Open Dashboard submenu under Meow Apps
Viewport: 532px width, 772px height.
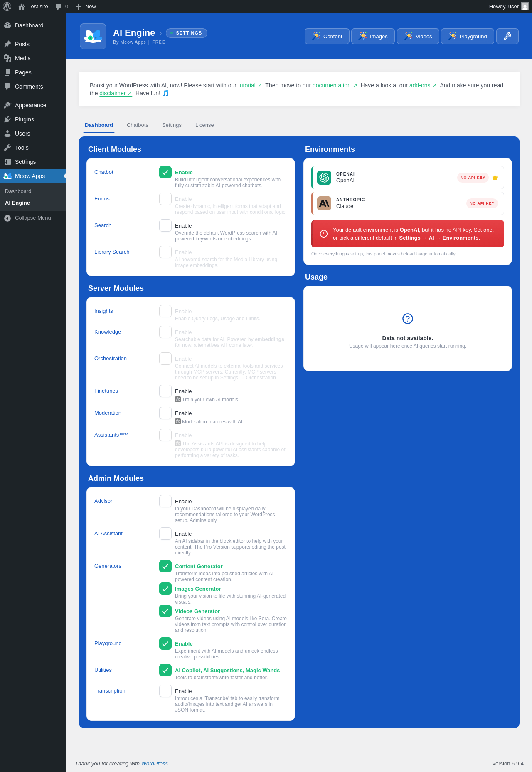point(18,191)
